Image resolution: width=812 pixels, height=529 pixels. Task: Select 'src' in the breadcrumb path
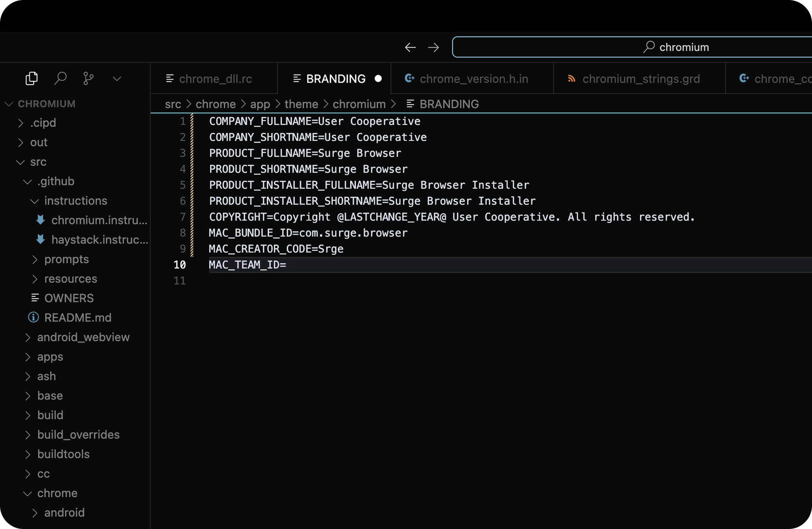pos(173,104)
